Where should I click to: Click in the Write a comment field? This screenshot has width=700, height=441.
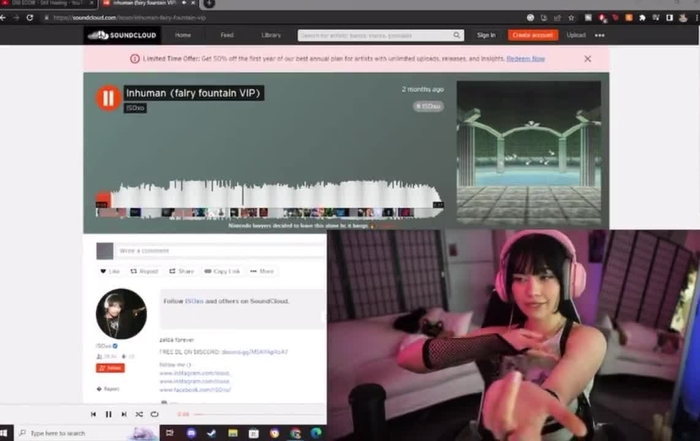(x=221, y=251)
